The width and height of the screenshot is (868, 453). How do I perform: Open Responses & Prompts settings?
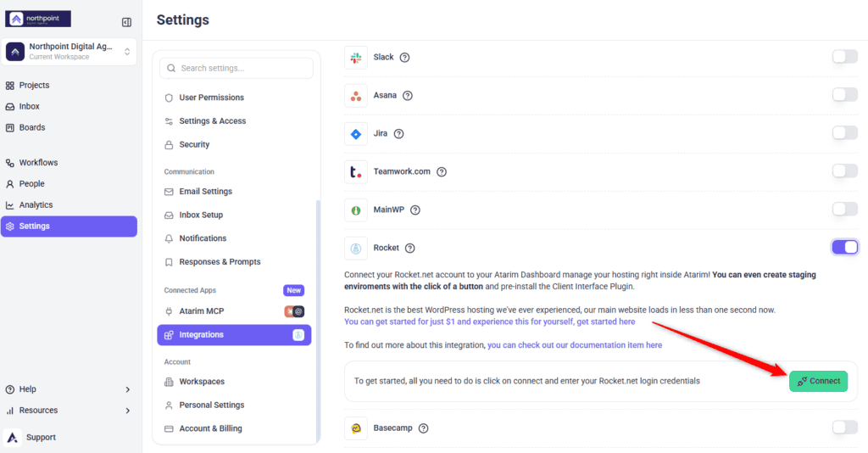point(220,262)
